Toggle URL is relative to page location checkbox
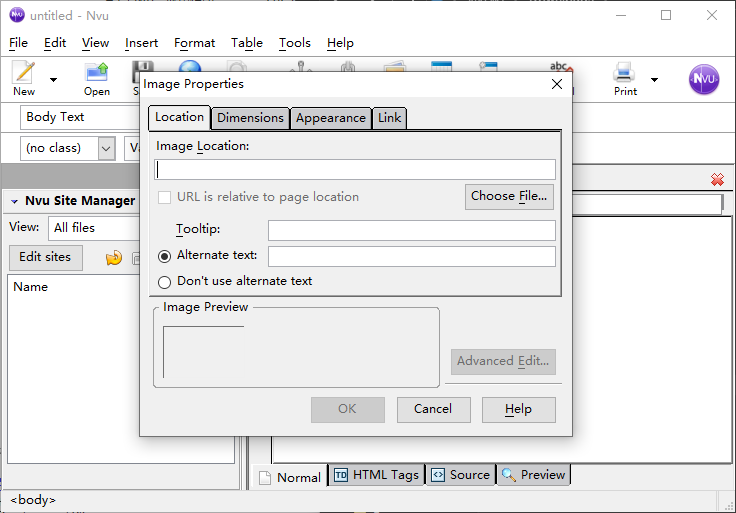The width and height of the screenshot is (736, 513). pos(164,197)
